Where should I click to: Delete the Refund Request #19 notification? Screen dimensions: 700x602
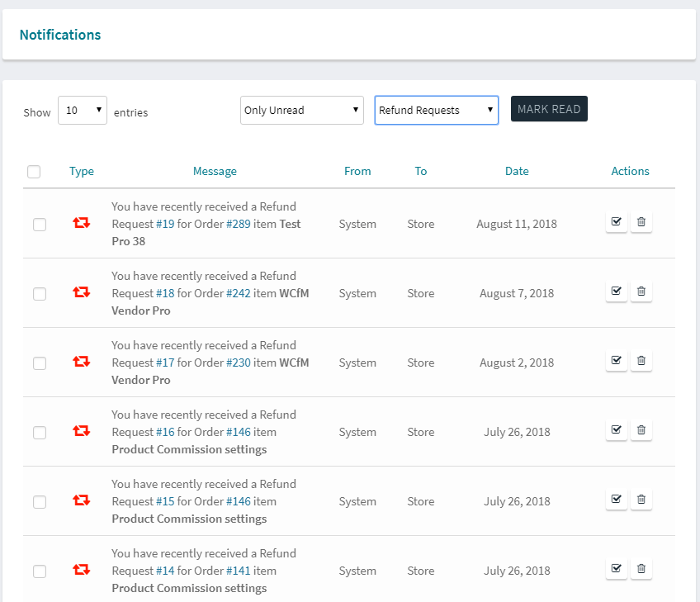[641, 222]
